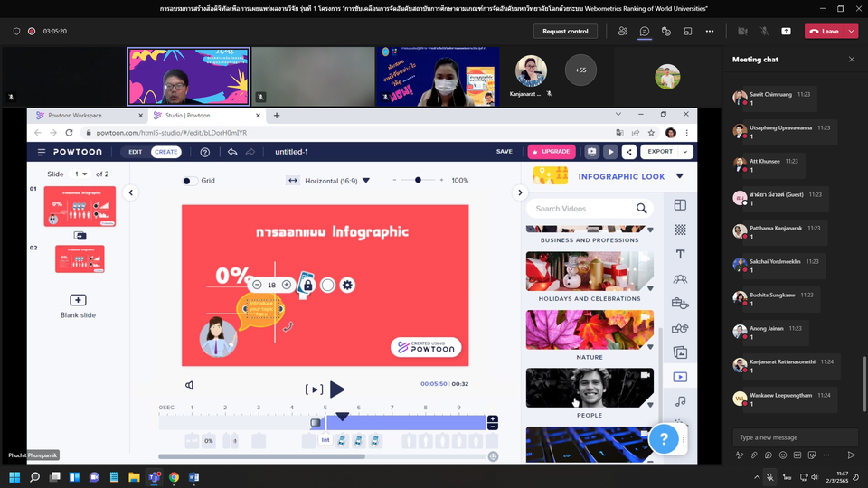
Task: Open the Powtoon hamburger menu
Action: coord(42,152)
